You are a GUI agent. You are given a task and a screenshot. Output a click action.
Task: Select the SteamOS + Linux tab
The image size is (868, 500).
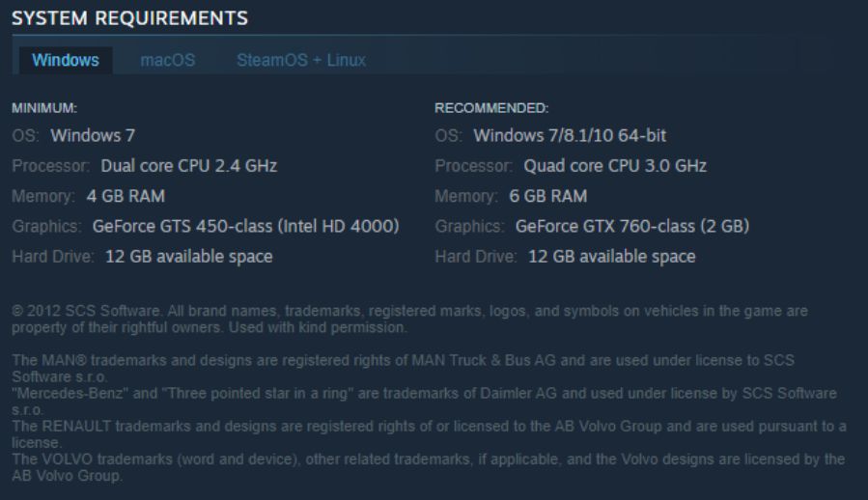tap(301, 60)
